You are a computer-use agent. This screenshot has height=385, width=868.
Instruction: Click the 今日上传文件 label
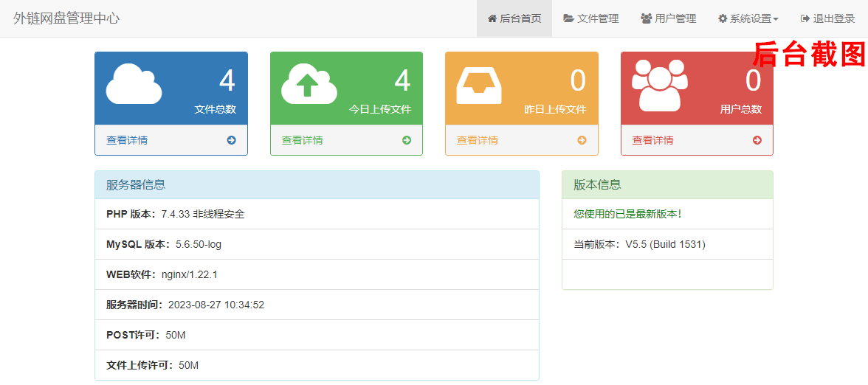pyautogui.click(x=379, y=109)
